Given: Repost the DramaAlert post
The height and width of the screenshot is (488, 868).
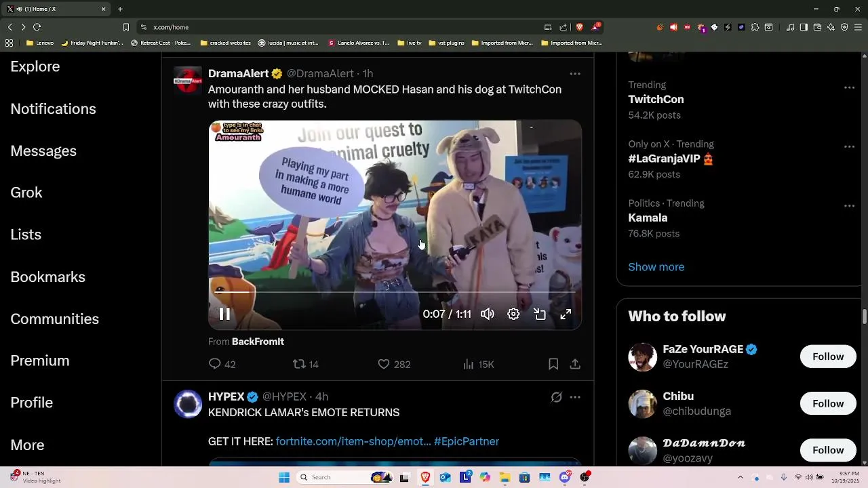Looking at the screenshot, I should click(x=305, y=364).
